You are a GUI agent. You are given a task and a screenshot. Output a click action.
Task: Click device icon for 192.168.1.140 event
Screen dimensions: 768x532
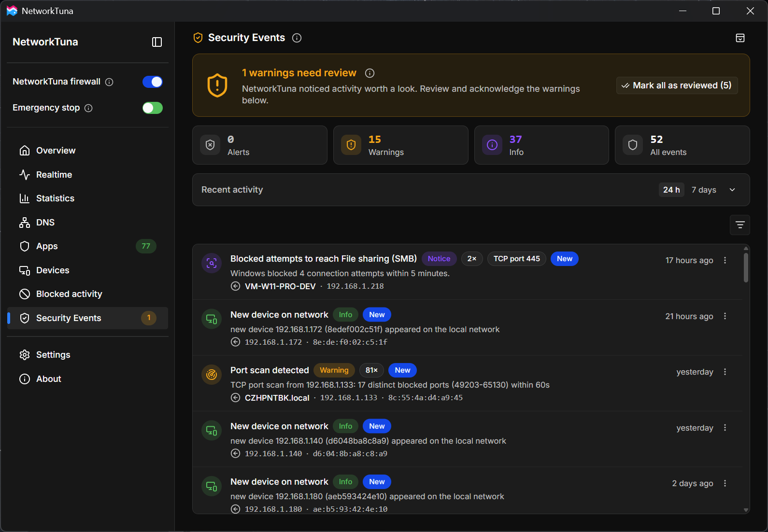pos(212,431)
